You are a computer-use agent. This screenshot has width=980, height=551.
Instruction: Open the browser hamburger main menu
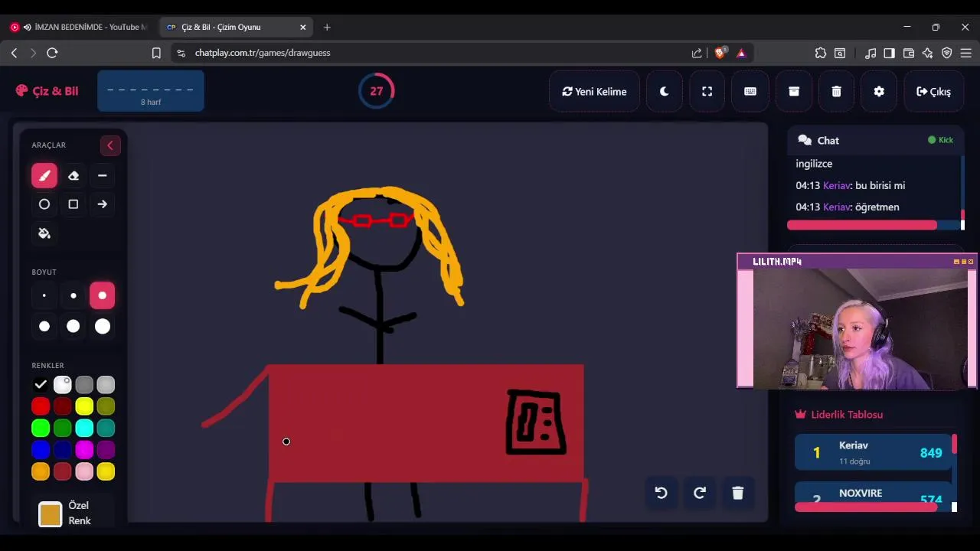[965, 53]
